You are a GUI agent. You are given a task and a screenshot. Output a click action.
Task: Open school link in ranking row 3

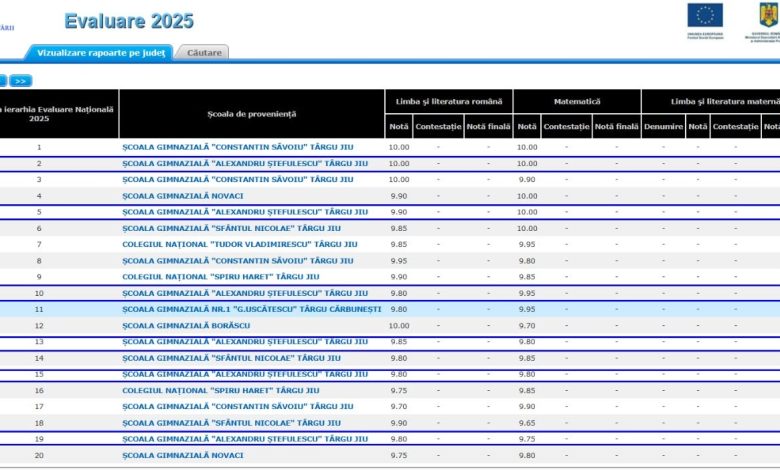pyautogui.click(x=238, y=180)
